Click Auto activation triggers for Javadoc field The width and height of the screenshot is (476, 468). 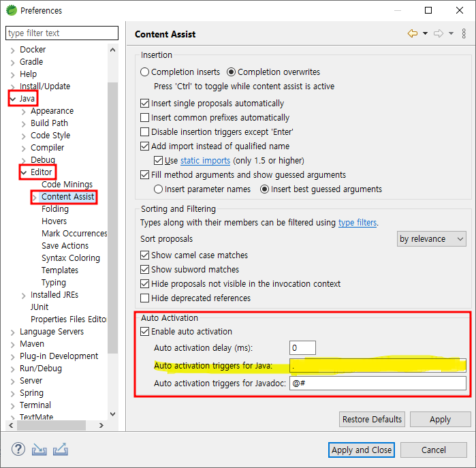pyautogui.click(x=378, y=384)
